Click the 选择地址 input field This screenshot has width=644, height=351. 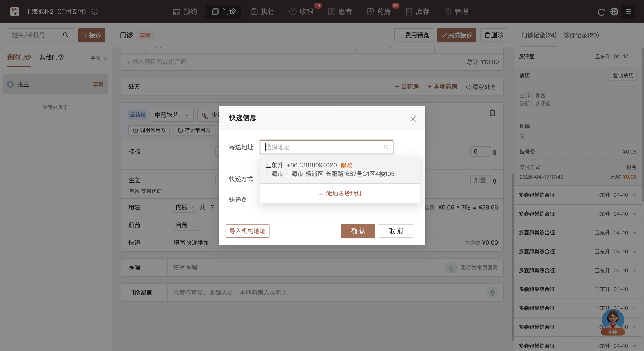coord(324,147)
